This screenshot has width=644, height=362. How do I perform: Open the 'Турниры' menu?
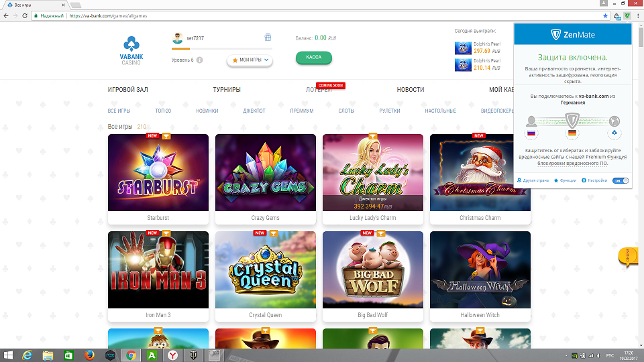(227, 89)
